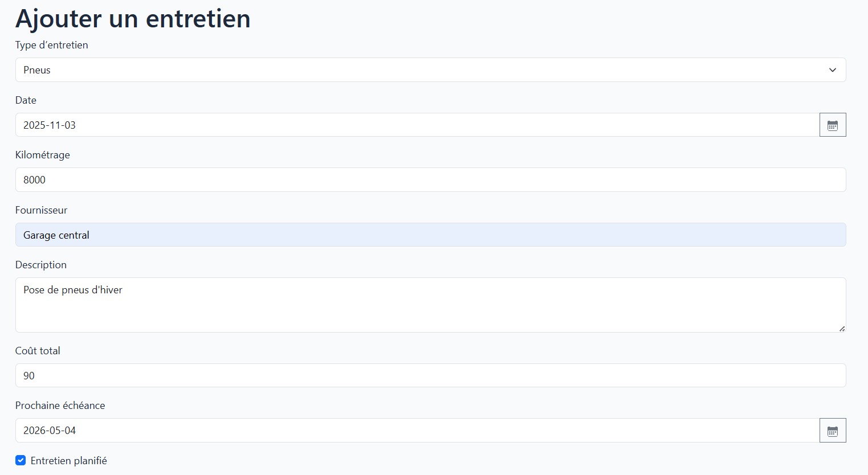
Task: Click the Kilométrage field containing 8000
Action: [399, 179]
